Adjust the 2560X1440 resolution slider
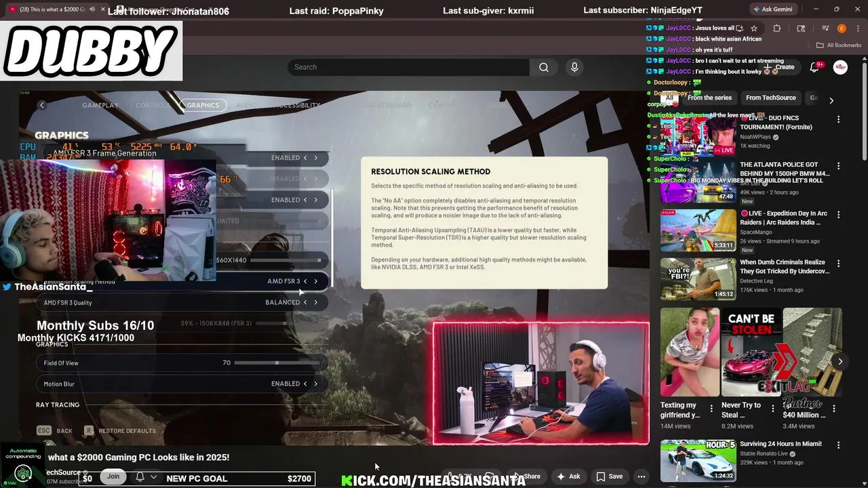This screenshot has width=868, height=488. [x=285, y=260]
